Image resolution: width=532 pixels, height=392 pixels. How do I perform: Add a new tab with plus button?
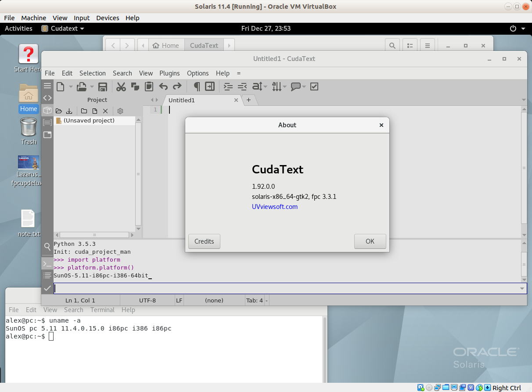pyautogui.click(x=248, y=100)
